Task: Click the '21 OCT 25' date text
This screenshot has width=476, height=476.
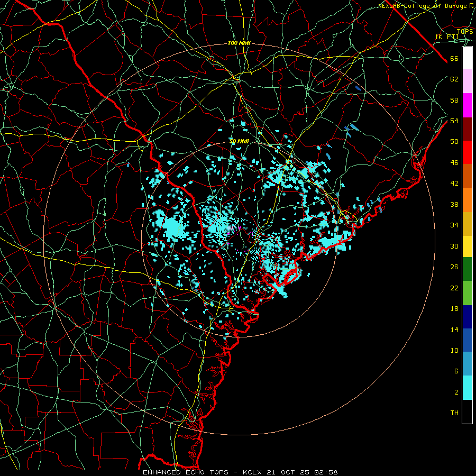Action: (x=289, y=472)
